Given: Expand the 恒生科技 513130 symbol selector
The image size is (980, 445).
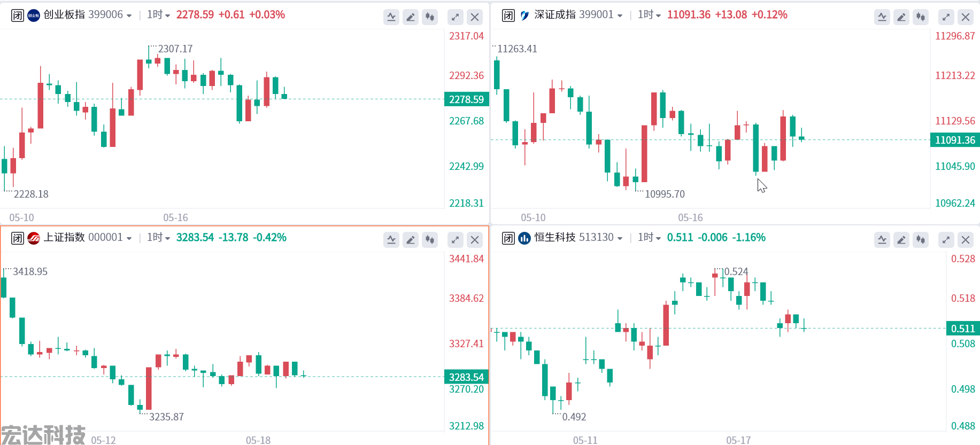Looking at the screenshot, I should (x=578, y=238).
